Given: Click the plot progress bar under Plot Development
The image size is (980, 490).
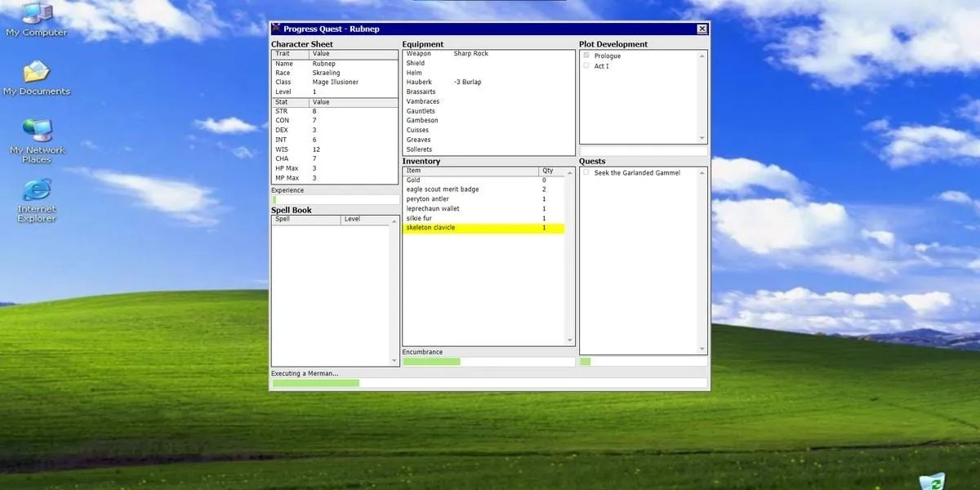Looking at the screenshot, I should coord(644,151).
